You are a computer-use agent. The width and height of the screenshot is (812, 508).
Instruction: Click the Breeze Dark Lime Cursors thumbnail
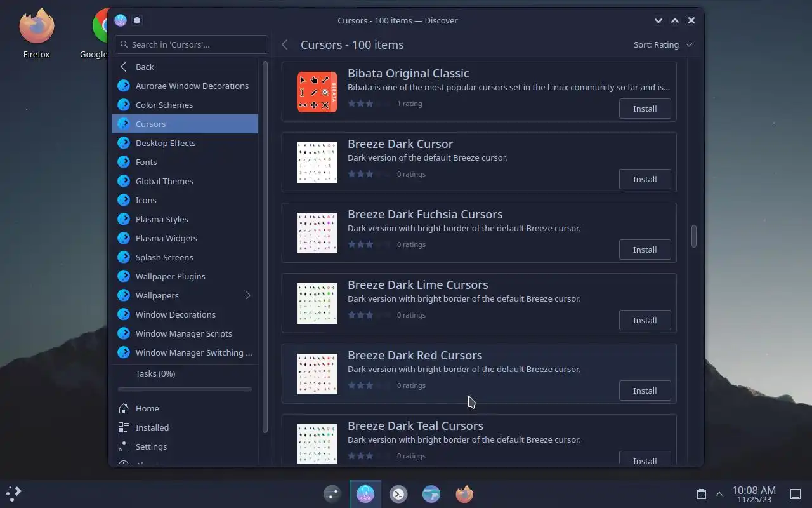click(317, 304)
